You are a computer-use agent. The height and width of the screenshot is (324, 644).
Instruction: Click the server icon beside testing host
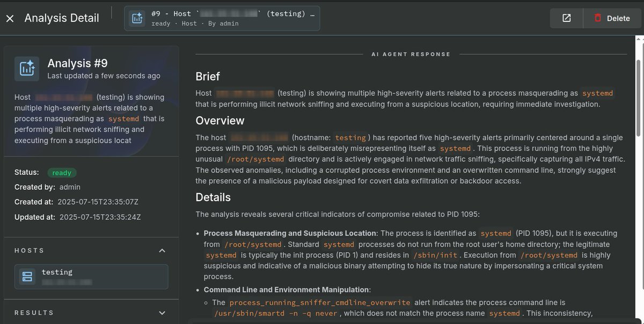click(x=27, y=277)
